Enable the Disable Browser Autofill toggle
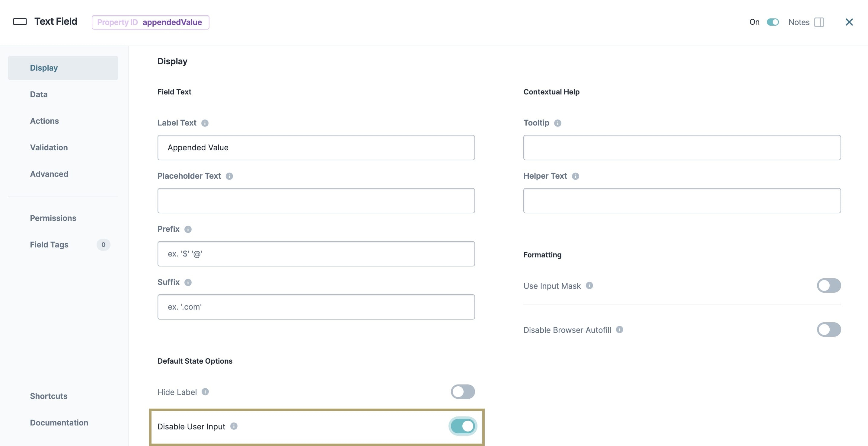Screen dimensions: 868x446 [829, 330]
